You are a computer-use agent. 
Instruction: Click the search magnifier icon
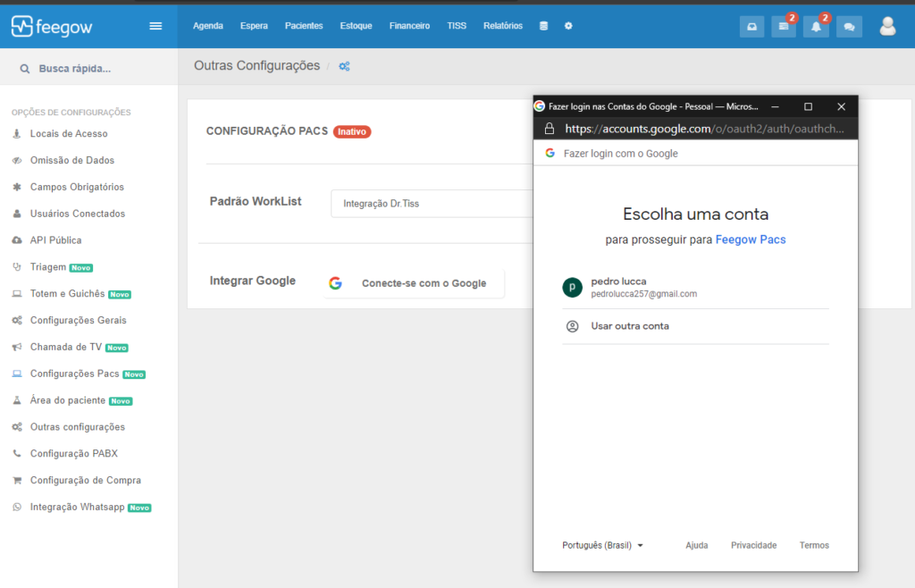(x=24, y=69)
